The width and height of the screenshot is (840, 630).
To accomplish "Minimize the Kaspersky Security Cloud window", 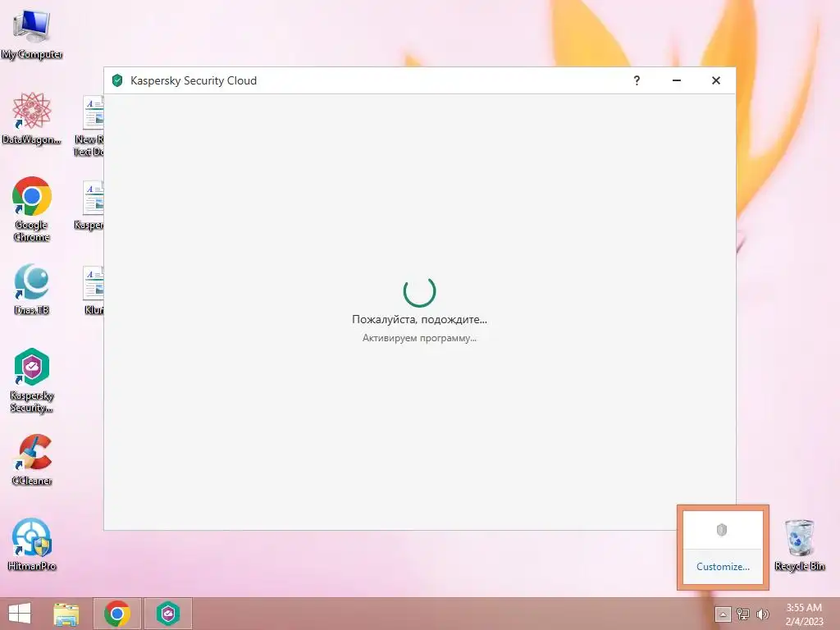I will [x=677, y=80].
